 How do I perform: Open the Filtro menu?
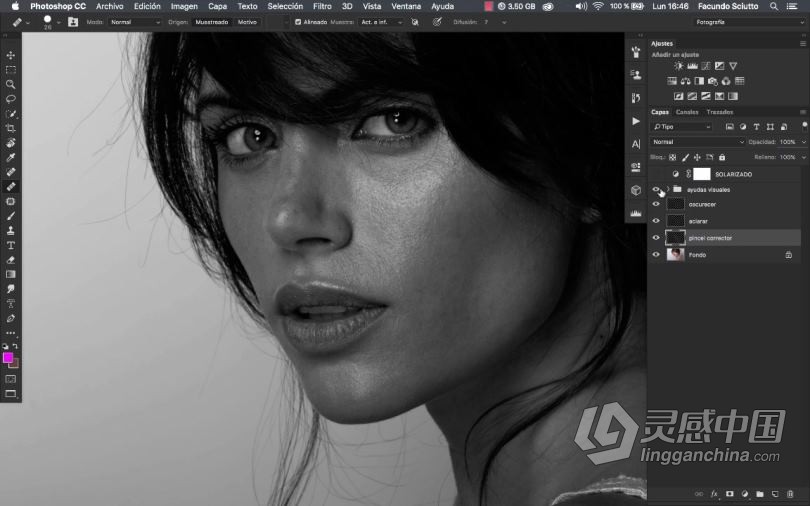click(x=322, y=6)
